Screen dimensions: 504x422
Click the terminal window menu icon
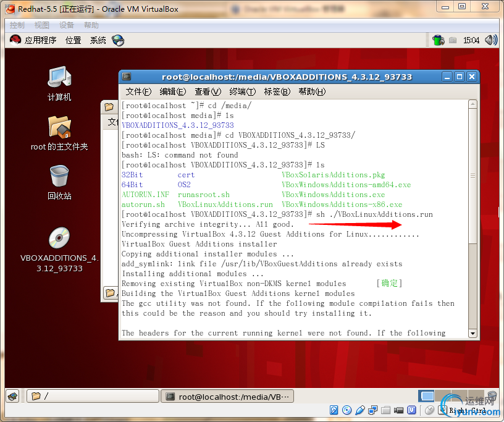[x=127, y=77]
